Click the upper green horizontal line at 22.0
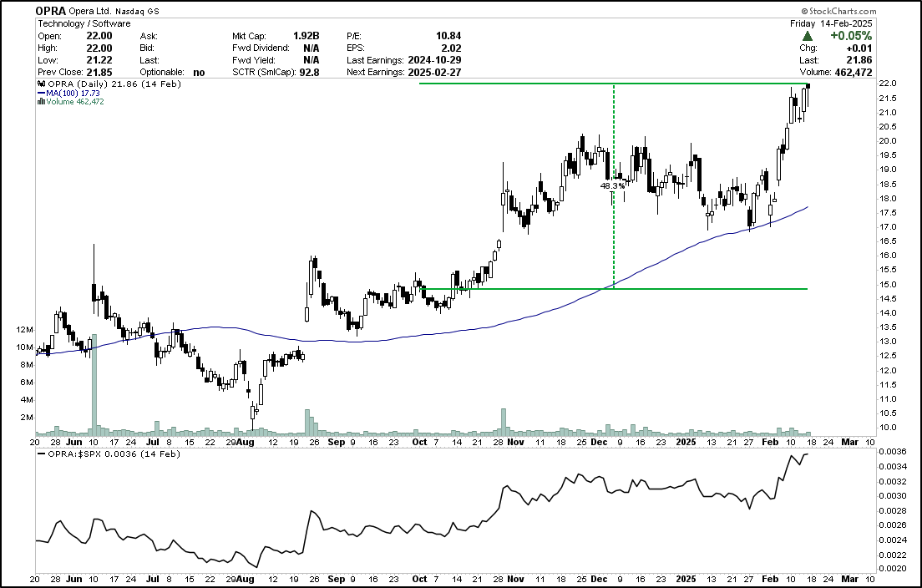 tap(611, 84)
